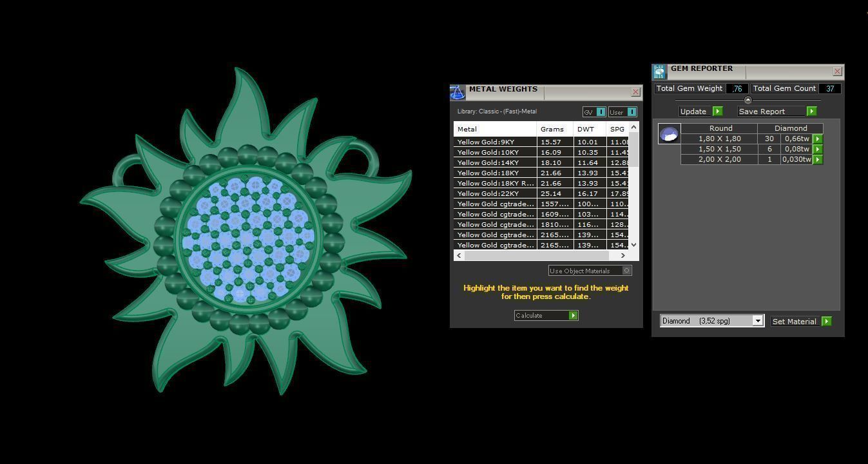This screenshot has height=464, width=868.
Task: Click the metal list horizontal scrollbar thumb
Action: 536,255
